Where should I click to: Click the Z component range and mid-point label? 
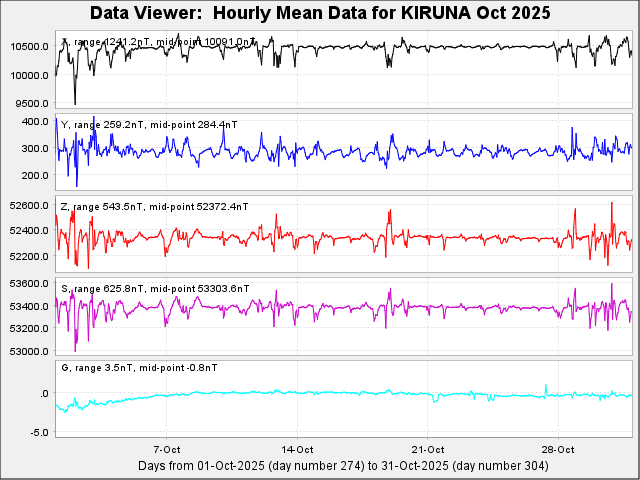tap(155, 206)
